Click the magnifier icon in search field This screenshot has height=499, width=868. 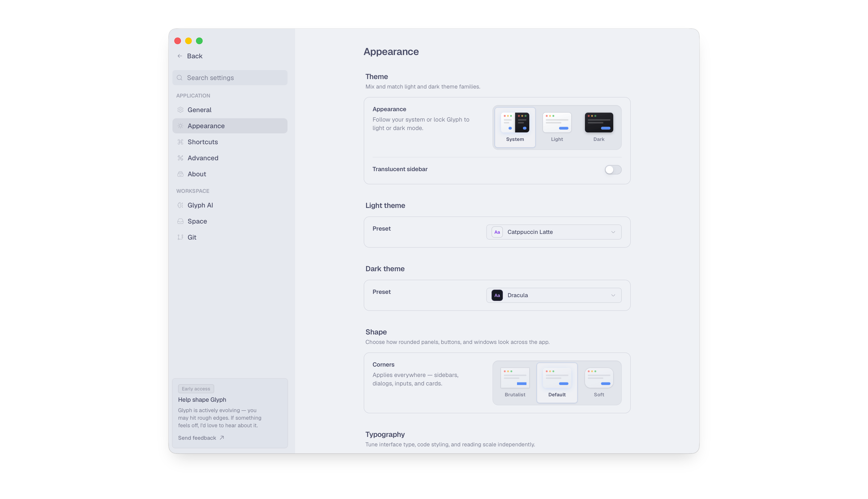(x=179, y=78)
